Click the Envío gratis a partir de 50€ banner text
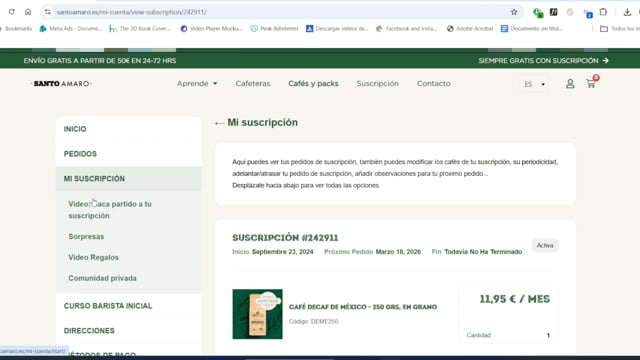Image resolution: width=640 pixels, height=360 pixels. point(100,61)
